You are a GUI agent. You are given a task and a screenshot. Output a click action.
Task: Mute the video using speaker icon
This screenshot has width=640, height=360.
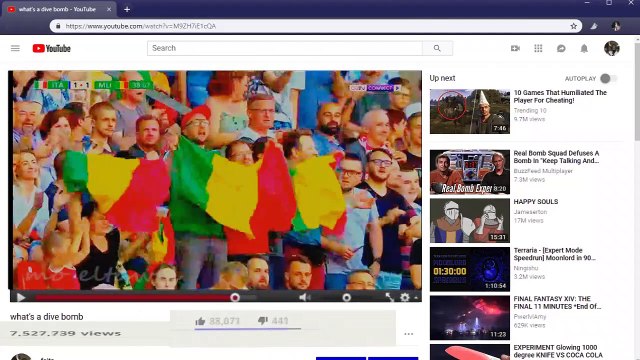click(x=304, y=297)
